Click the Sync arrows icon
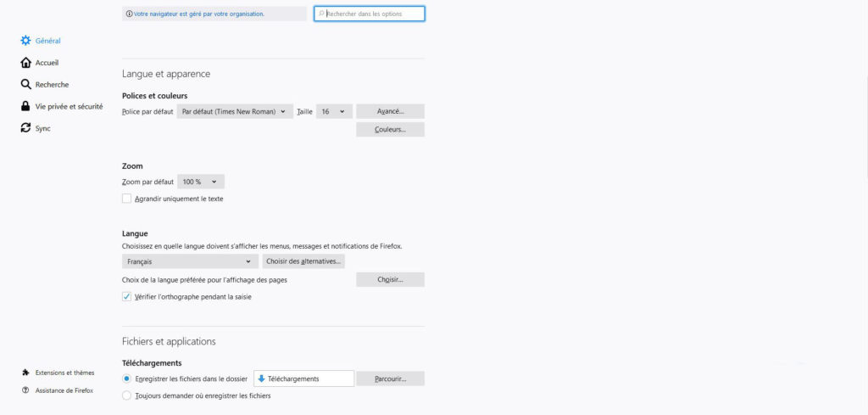Viewport: 868px width, 415px height. tap(25, 129)
